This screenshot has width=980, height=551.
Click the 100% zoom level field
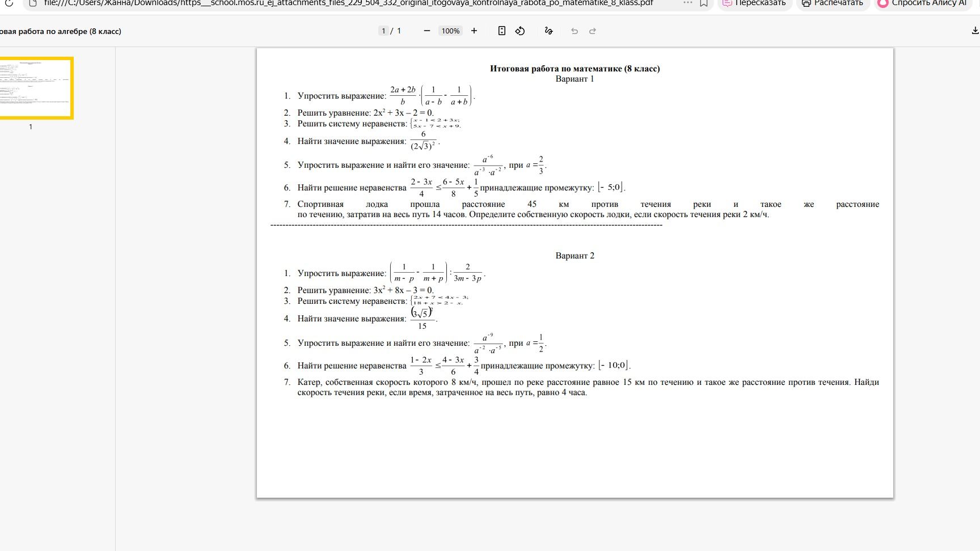click(451, 31)
